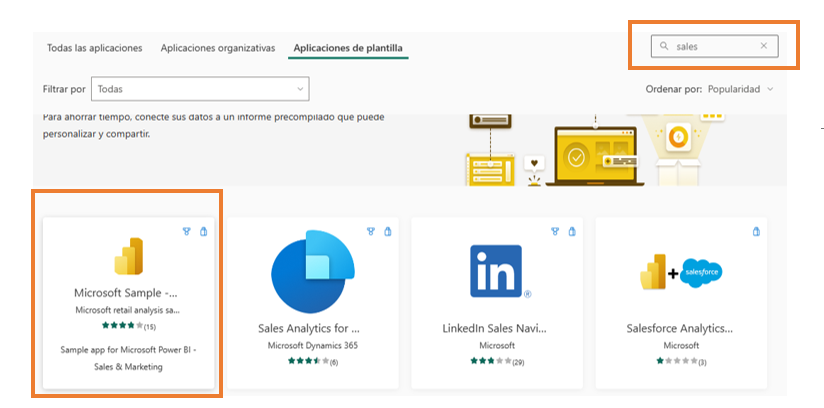Image resolution: width=824 pixels, height=408 pixels.
Task: Open the LinkedIn Sales Navigator title
Action: (497, 328)
